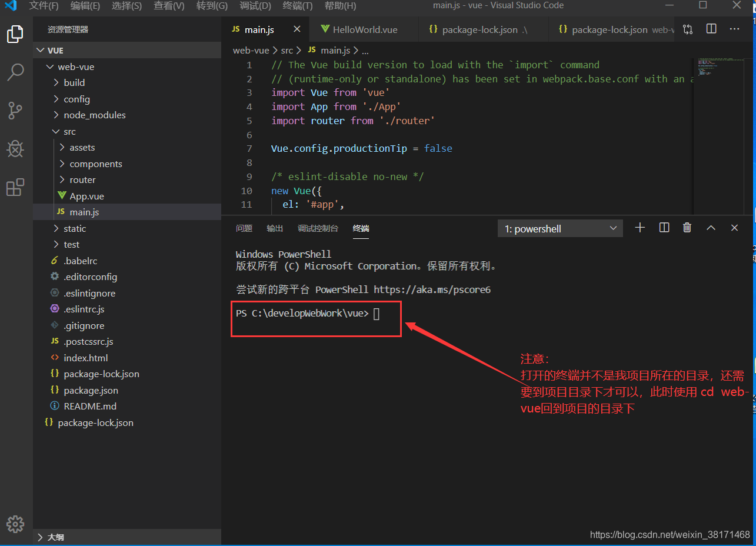Select the 1: powershell terminal dropdown
756x546 pixels.
coord(560,228)
